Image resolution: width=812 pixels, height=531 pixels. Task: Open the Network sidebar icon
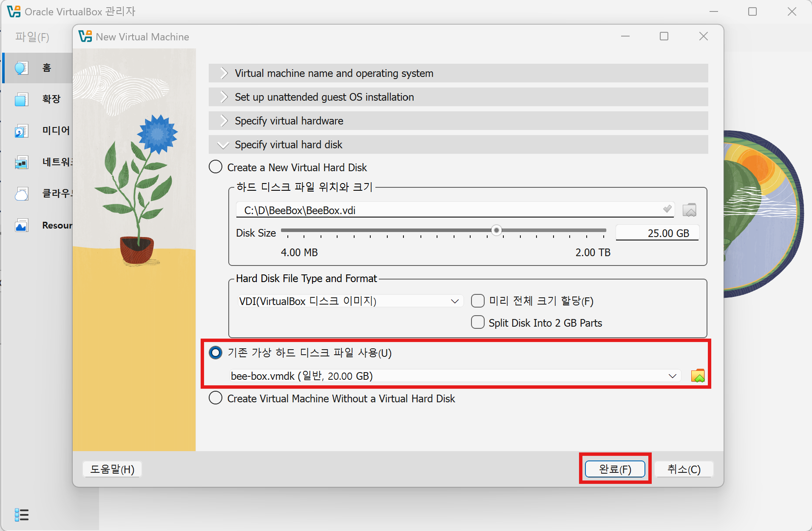21,162
